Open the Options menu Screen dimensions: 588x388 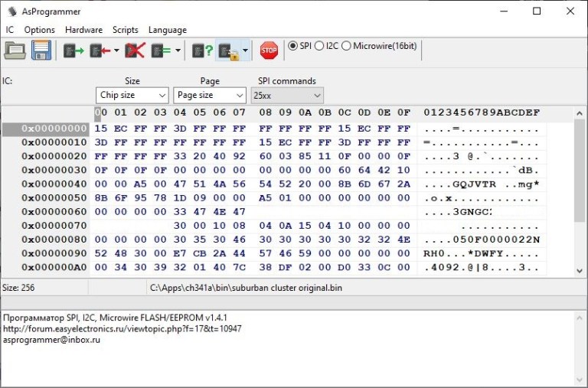(39, 30)
